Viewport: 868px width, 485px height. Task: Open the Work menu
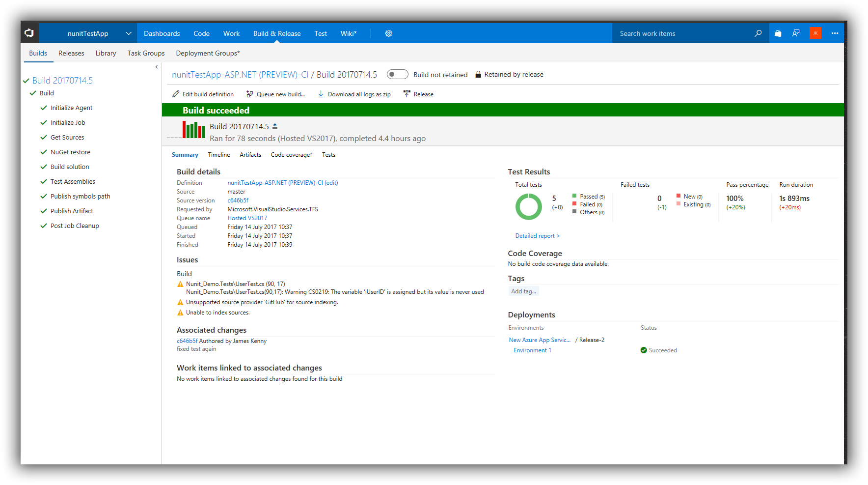tap(231, 33)
